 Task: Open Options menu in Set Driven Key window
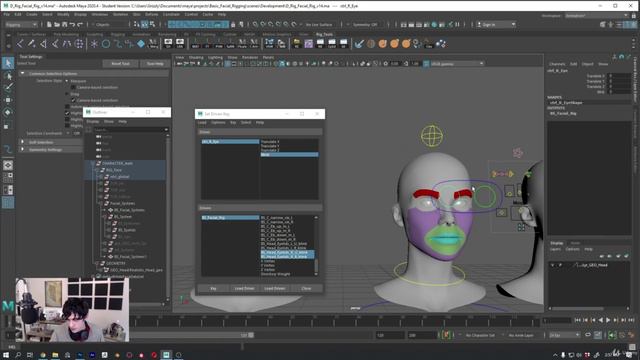[218, 122]
